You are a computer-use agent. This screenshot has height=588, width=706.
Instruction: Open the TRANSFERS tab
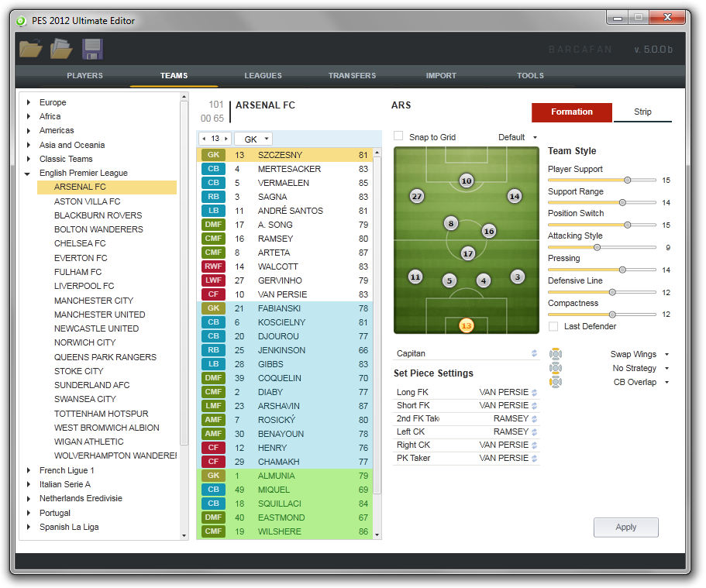(352, 76)
